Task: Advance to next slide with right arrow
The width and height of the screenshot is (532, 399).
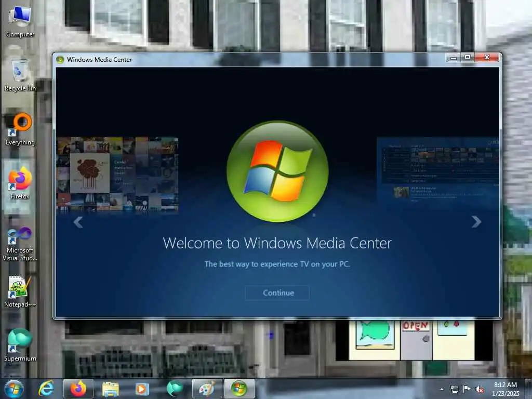Action: [x=476, y=222]
